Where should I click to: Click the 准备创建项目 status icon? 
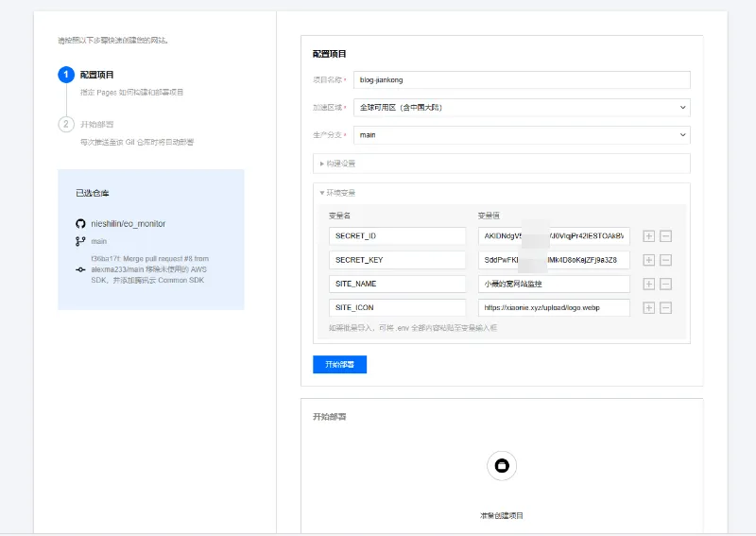(502, 465)
